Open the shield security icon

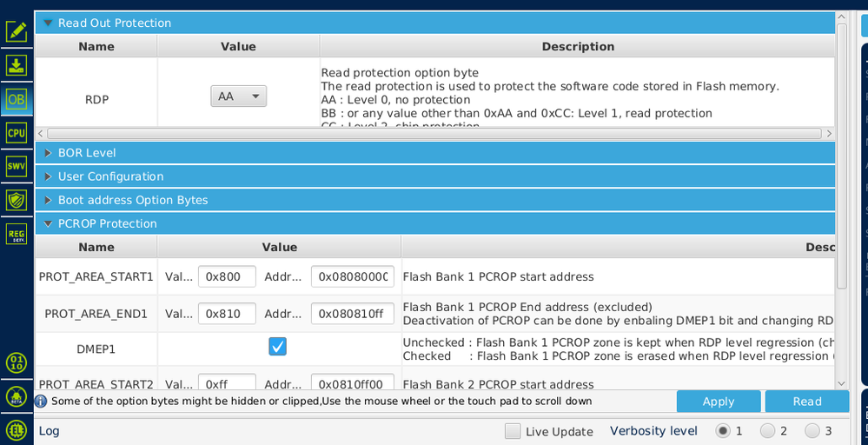[17, 200]
